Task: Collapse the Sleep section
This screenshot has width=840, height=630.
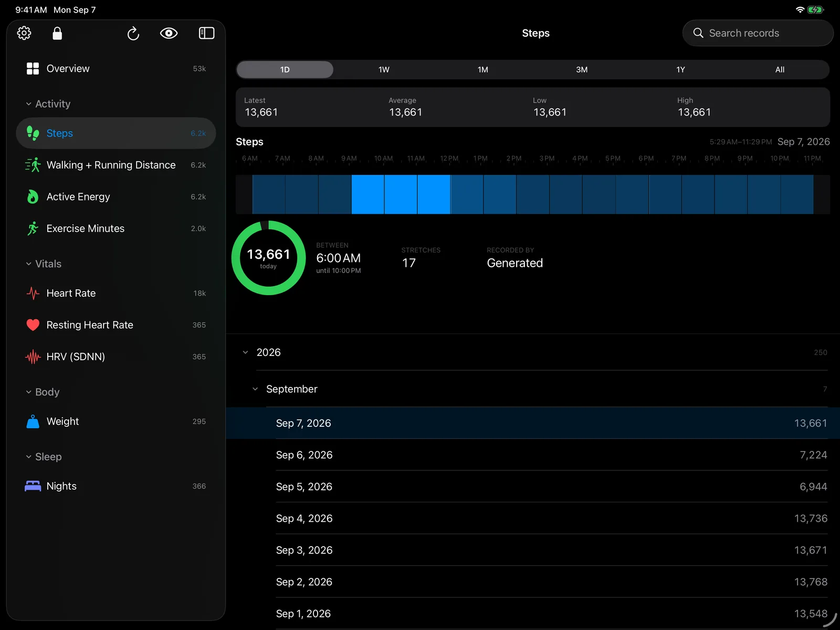Action: (x=28, y=457)
